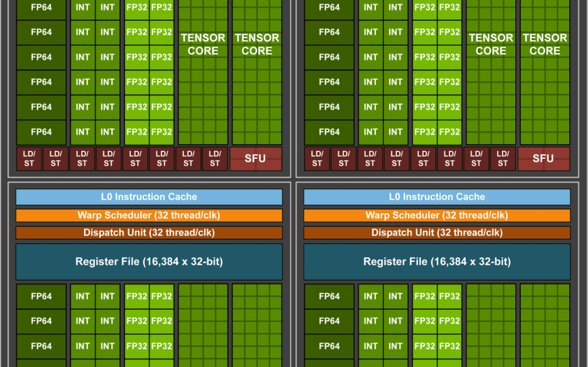588x367 pixels.
Task: Select the second TENSOR CORE label from left
Action: (x=257, y=45)
